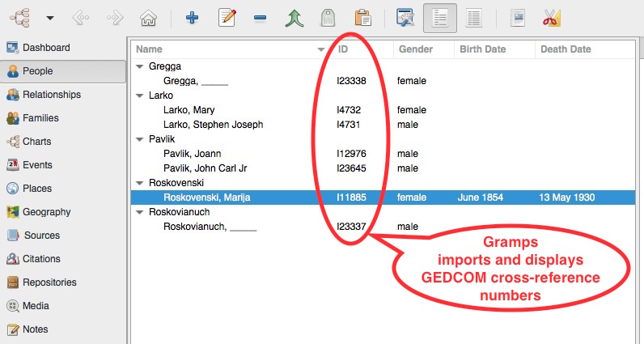Select Pavlik, Joann row
This screenshot has width=644, height=344.
(x=383, y=154)
